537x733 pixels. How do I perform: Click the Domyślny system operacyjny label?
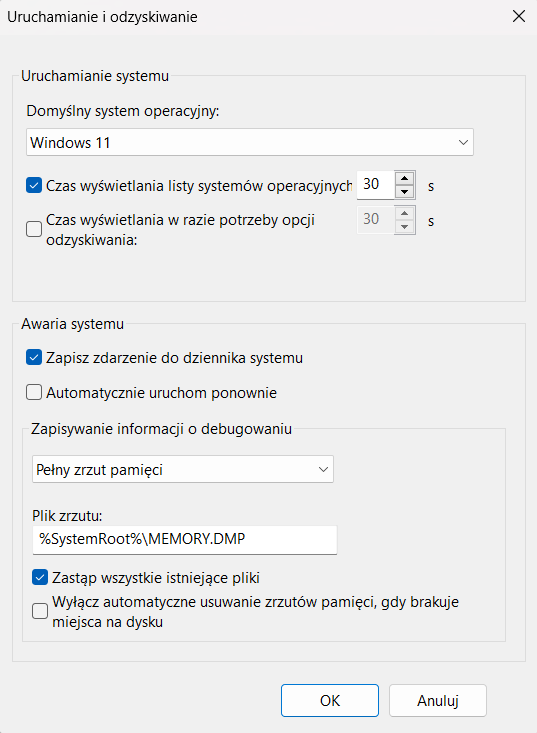(x=123, y=111)
